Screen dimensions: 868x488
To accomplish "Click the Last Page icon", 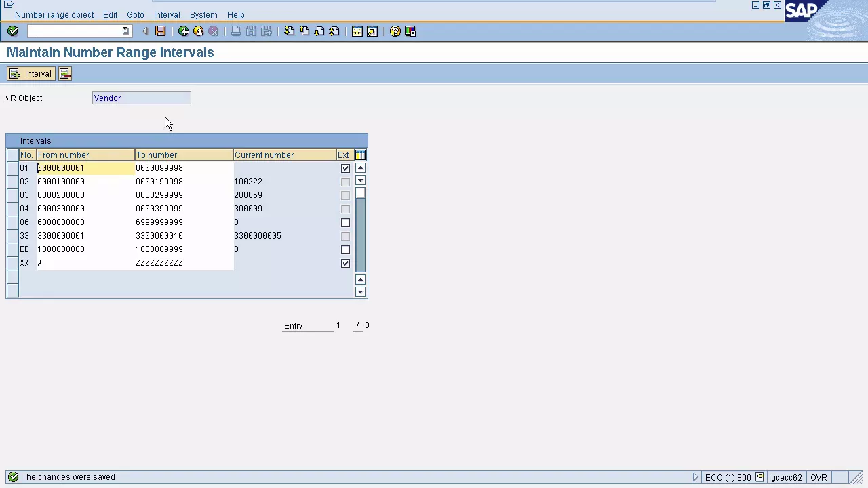I will coord(334,31).
